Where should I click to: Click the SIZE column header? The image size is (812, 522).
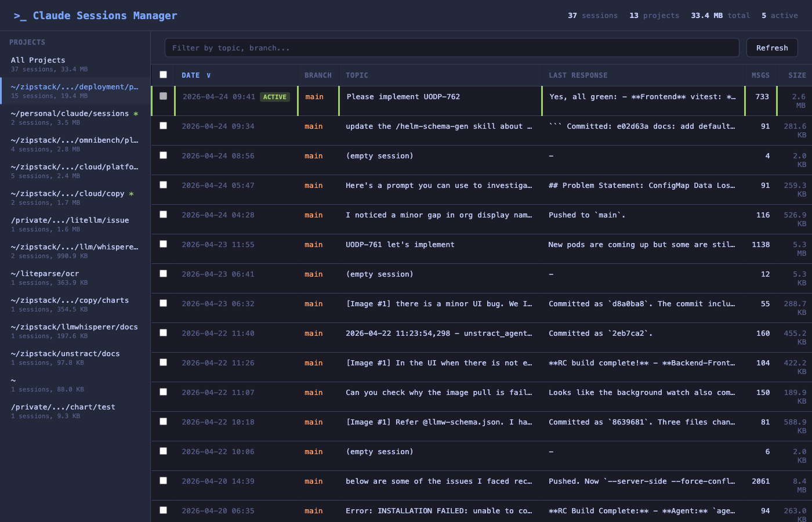797,75
